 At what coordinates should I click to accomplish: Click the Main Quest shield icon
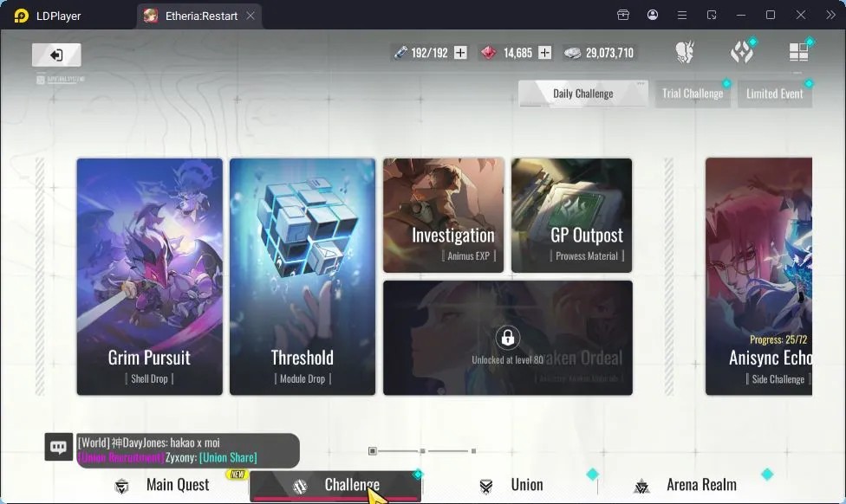click(122, 486)
